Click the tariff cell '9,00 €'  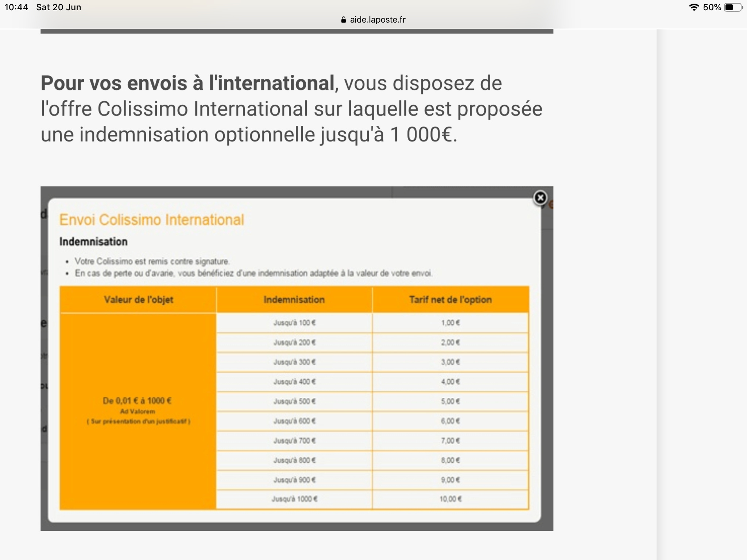(450, 480)
